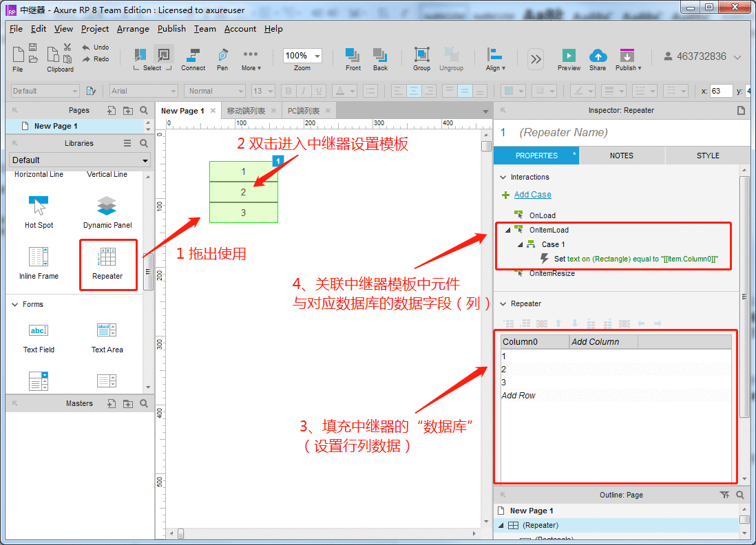Bring widget to Front
756x545 pixels.
pyautogui.click(x=353, y=59)
